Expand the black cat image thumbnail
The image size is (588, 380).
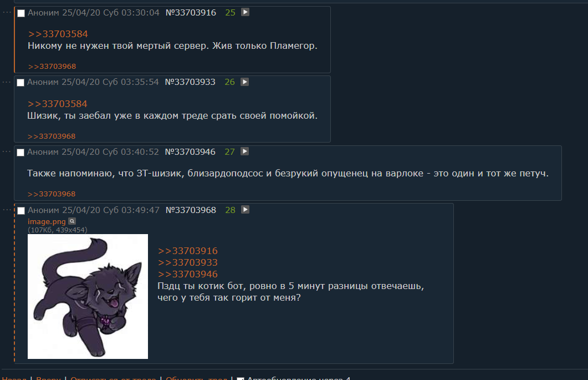coord(88,296)
